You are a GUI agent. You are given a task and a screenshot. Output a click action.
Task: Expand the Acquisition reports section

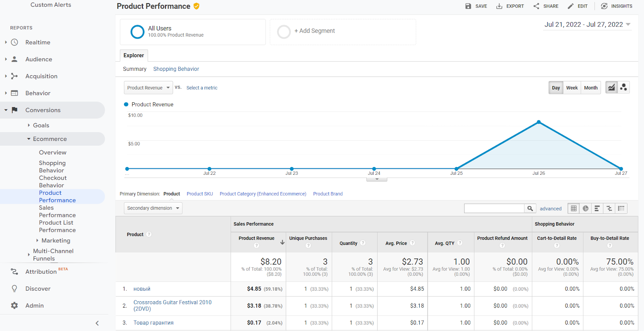tap(6, 76)
